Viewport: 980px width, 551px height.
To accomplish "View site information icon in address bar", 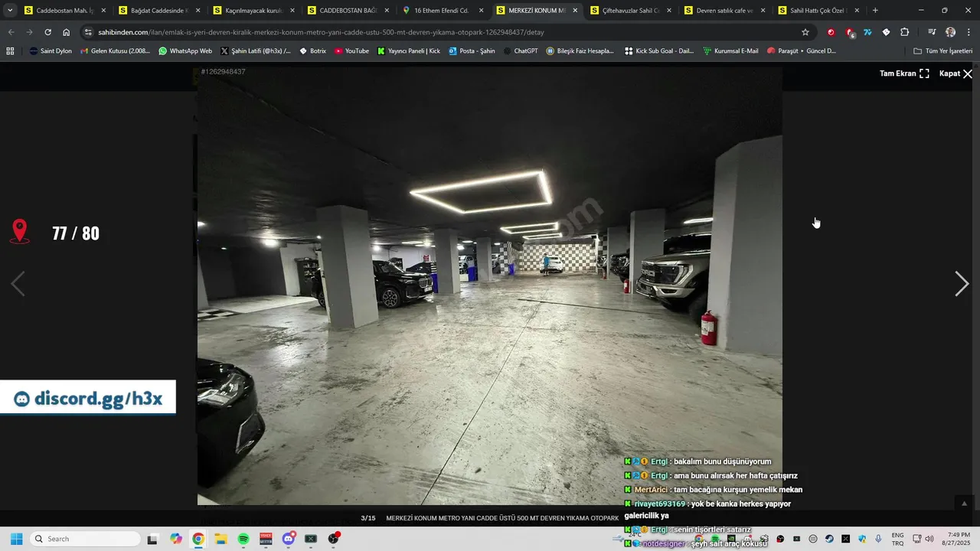I will (88, 32).
